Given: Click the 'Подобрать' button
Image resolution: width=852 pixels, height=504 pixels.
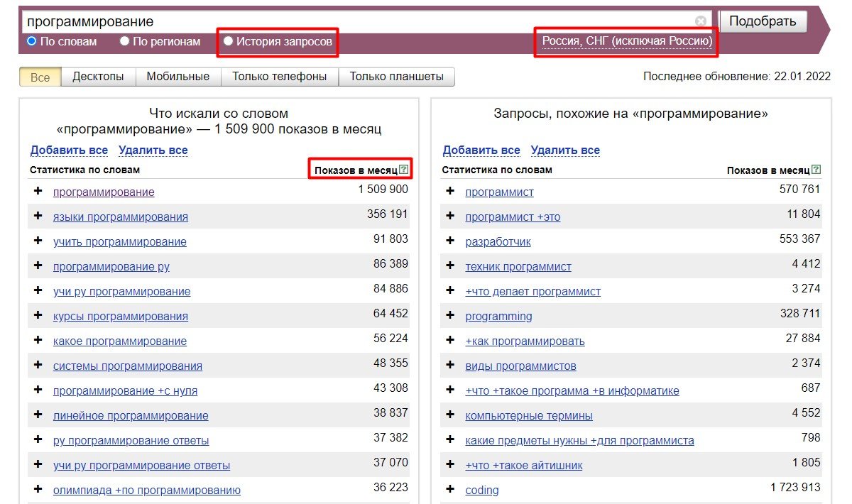Looking at the screenshot, I should pyautogui.click(x=763, y=21).
